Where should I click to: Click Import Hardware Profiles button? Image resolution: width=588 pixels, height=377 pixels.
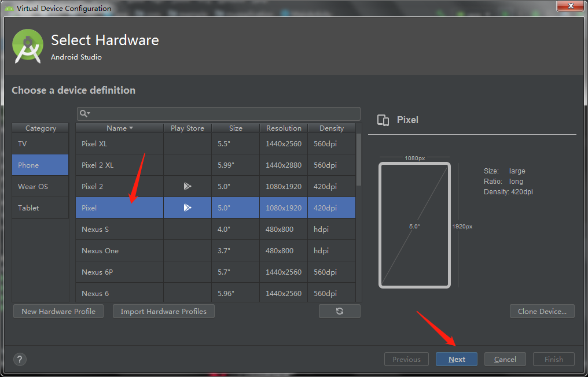pos(164,311)
